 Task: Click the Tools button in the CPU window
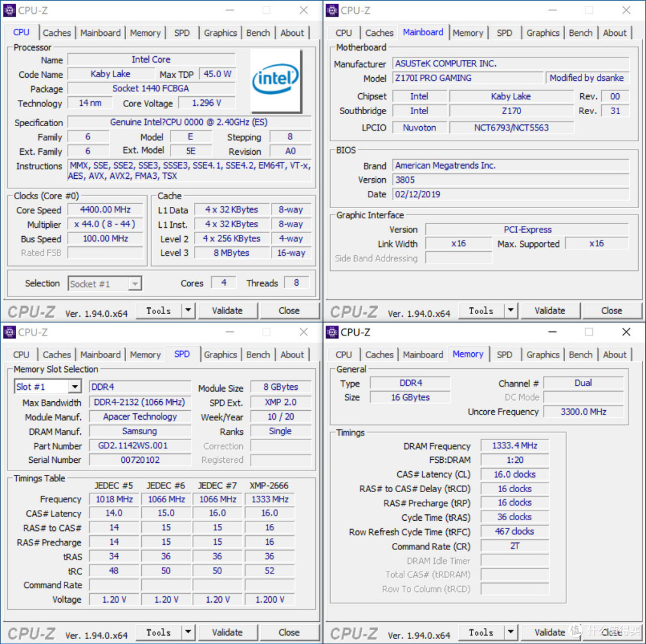pos(159,310)
